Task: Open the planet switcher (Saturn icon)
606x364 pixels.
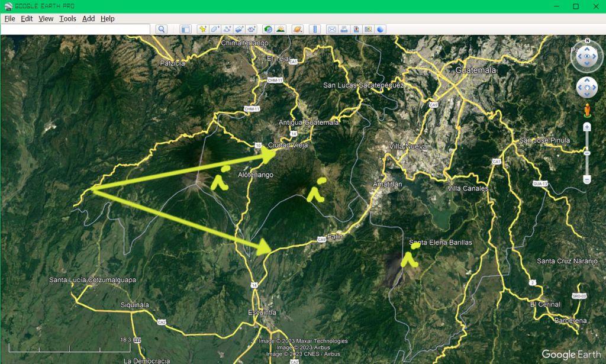Action: point(297,29)
